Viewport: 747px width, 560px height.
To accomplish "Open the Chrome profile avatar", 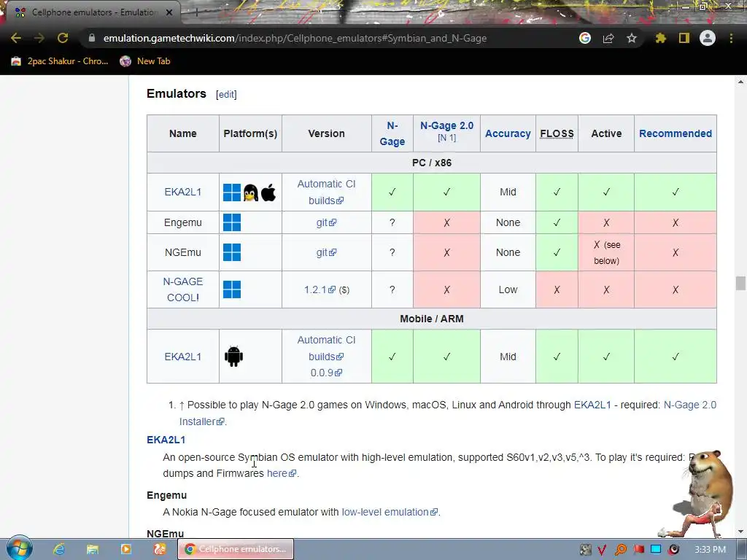I will 708,38.
